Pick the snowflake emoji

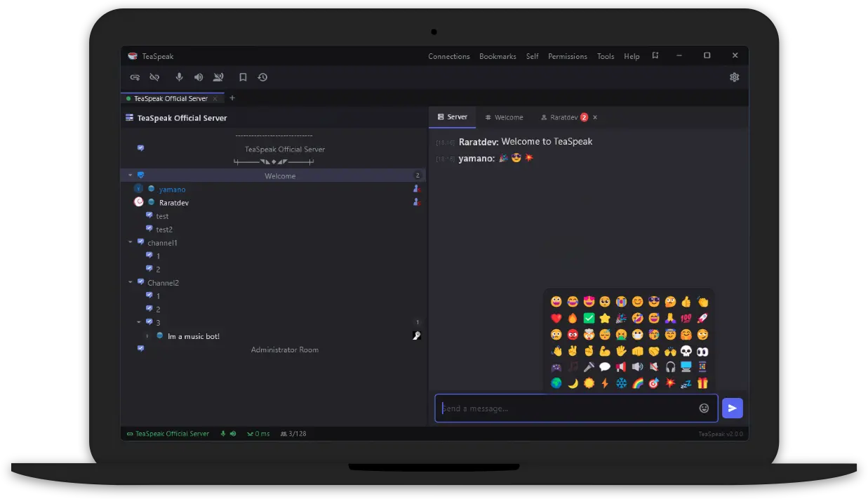(621, 383)
